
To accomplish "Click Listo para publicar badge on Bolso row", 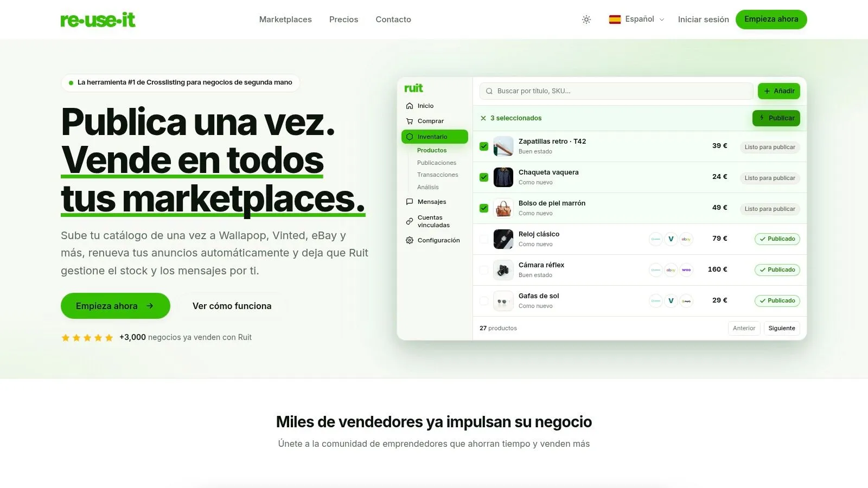I will (x=770, y=209).
